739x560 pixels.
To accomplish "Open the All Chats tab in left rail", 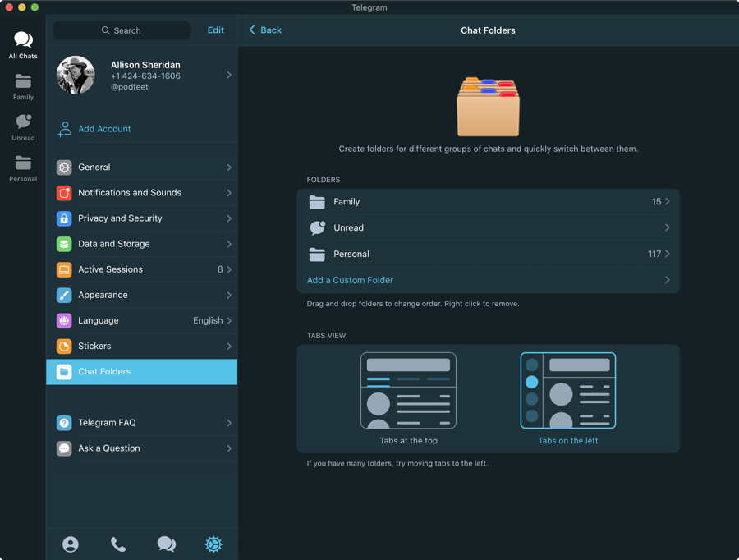I will pos(23,45).
